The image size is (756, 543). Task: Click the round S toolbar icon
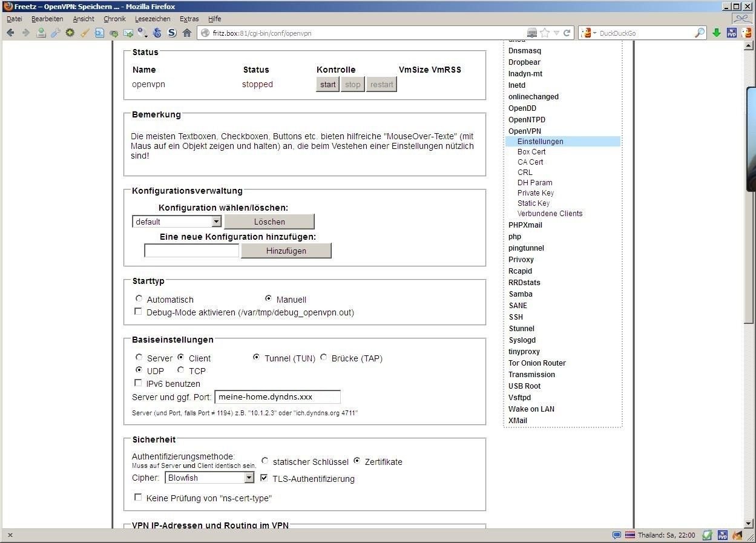tap(172, 33)
